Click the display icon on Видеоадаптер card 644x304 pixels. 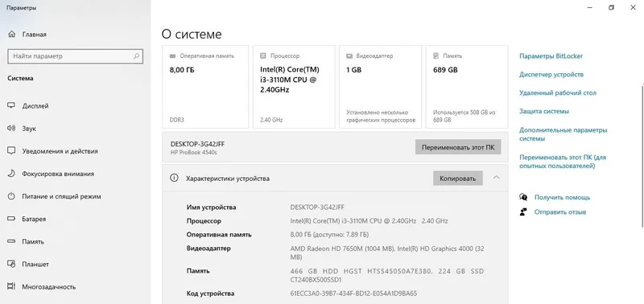tap(349, 55)
